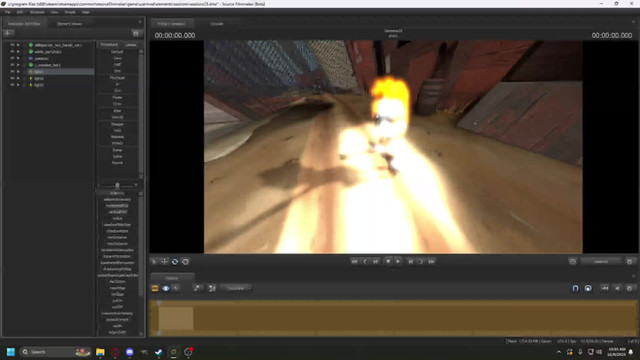Expand the camera1 tree item arrow
640x360 pixels.
coord(18,58)
